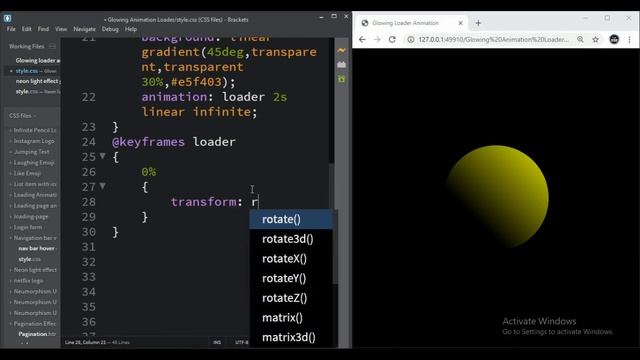Bookmark page with star icon

[x=596, y=40]
